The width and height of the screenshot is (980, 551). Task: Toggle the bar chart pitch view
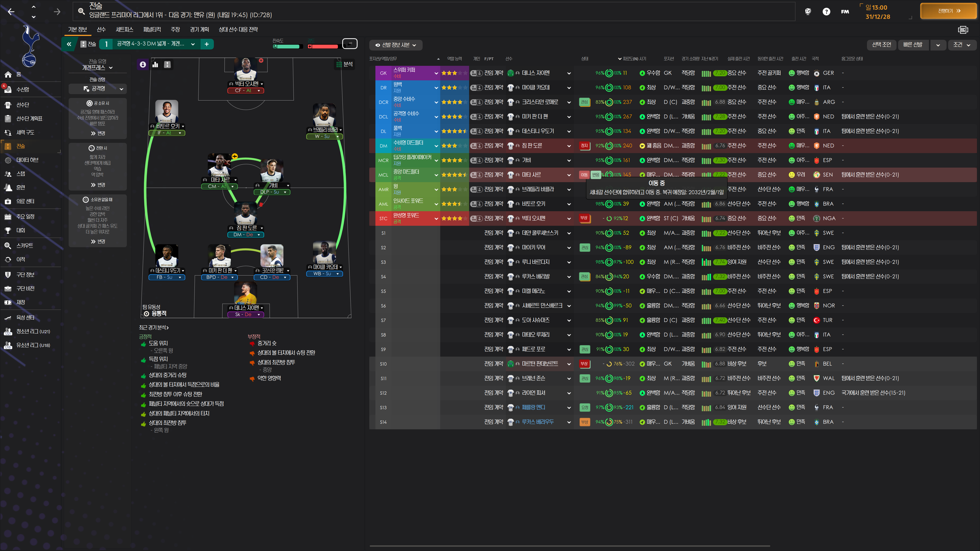pos(155,65)
